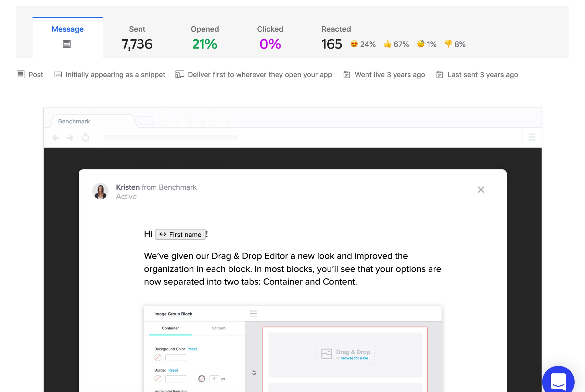Open the preview browser hamburger menu

tap(532, 137)
